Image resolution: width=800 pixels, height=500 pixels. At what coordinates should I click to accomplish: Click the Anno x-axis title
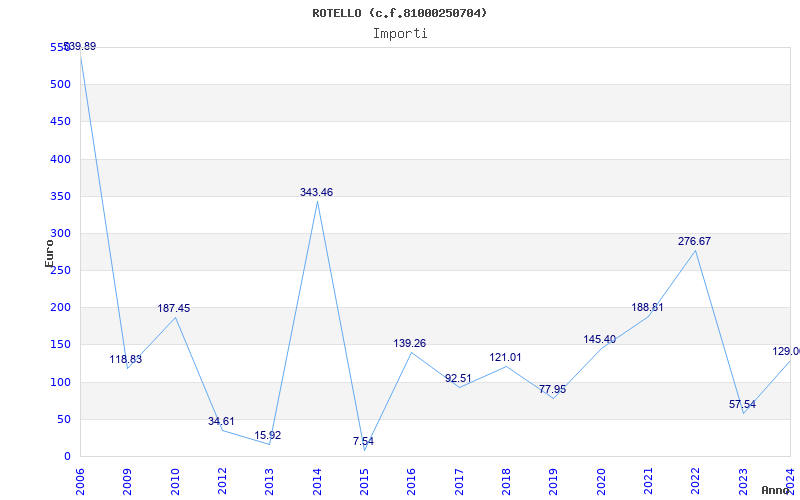pyautogui.click(x=775, y=490)
